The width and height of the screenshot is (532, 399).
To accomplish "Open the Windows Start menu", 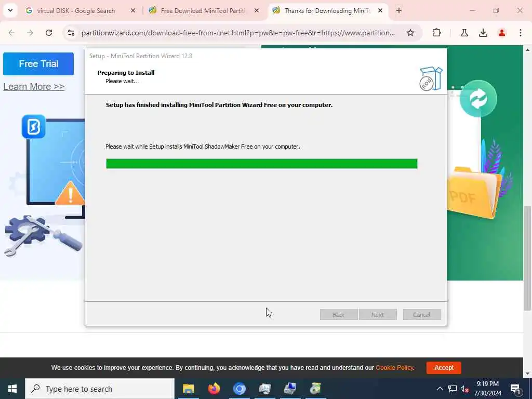I will point(12,389).
